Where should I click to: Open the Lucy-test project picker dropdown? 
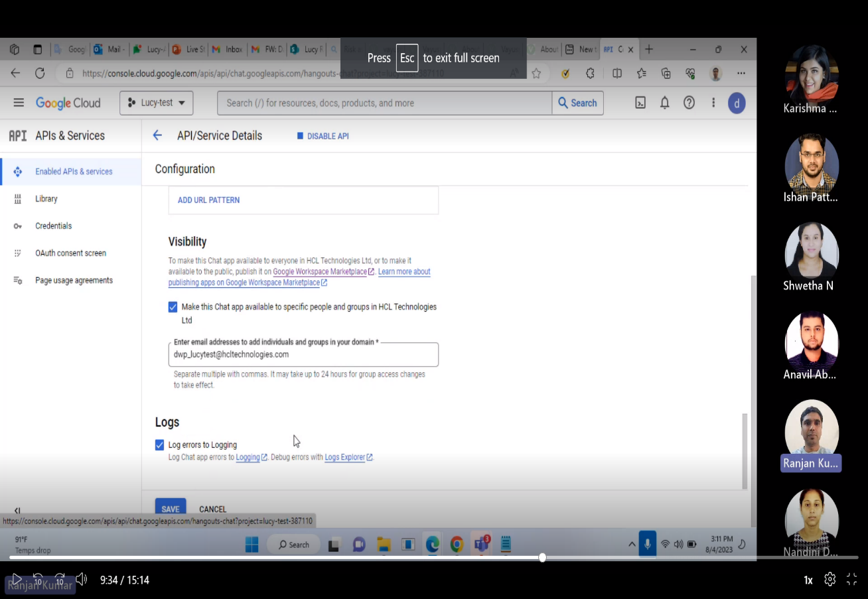157,103
